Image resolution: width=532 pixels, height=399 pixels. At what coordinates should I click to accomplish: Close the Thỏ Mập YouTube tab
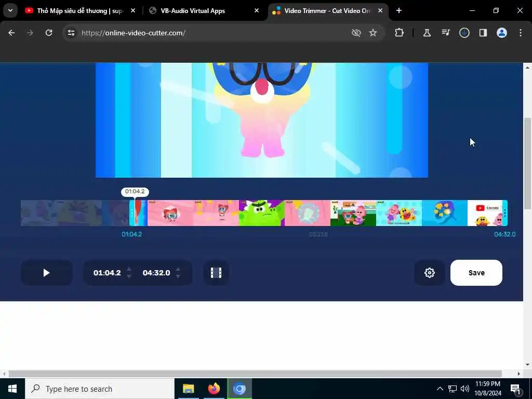point(133,11)
